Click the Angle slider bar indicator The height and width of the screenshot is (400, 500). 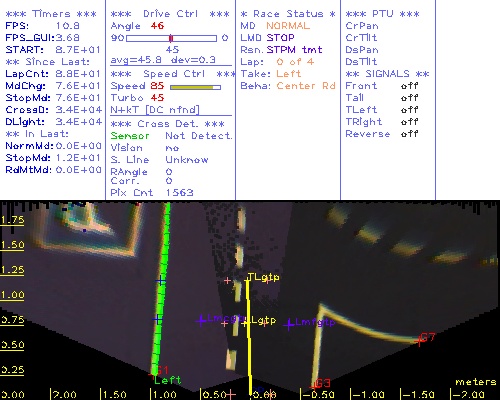171,38
